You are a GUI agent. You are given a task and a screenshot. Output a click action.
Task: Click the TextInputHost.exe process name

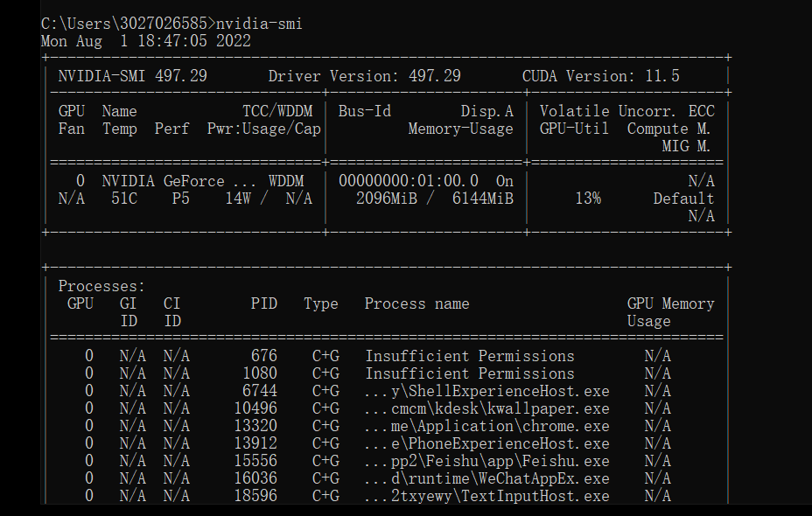pyautogui.click(x=486, y=497)
